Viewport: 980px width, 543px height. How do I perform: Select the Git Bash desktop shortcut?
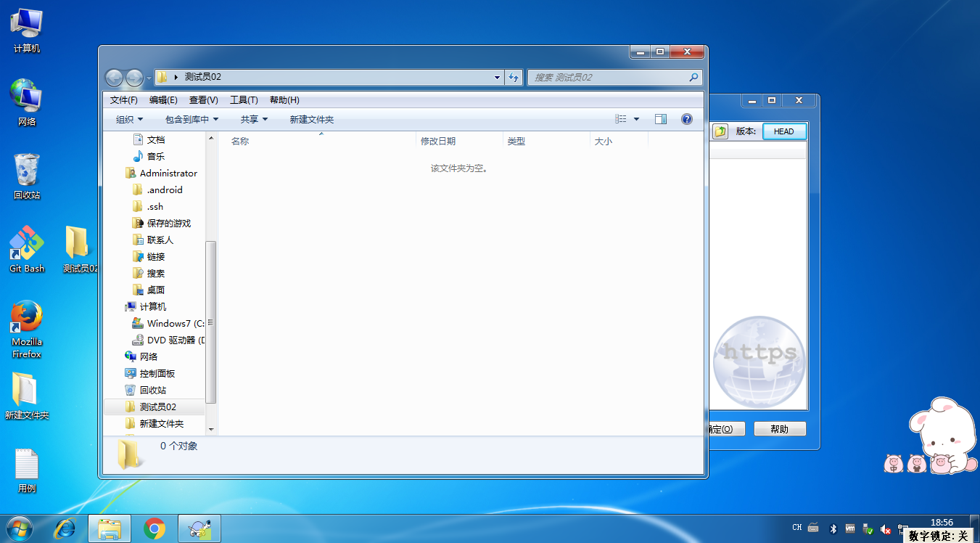pyautogui.click(x=27, y=249)
